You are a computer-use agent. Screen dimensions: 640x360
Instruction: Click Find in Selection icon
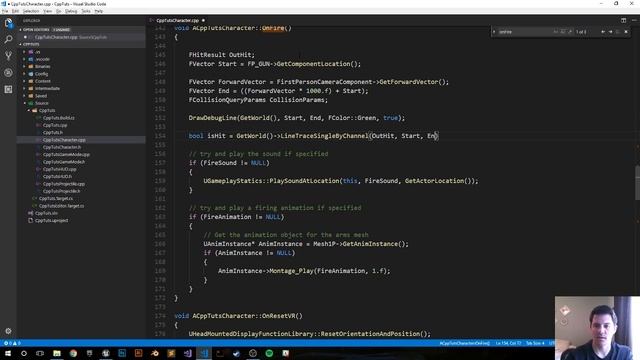[x=618, y=32]
